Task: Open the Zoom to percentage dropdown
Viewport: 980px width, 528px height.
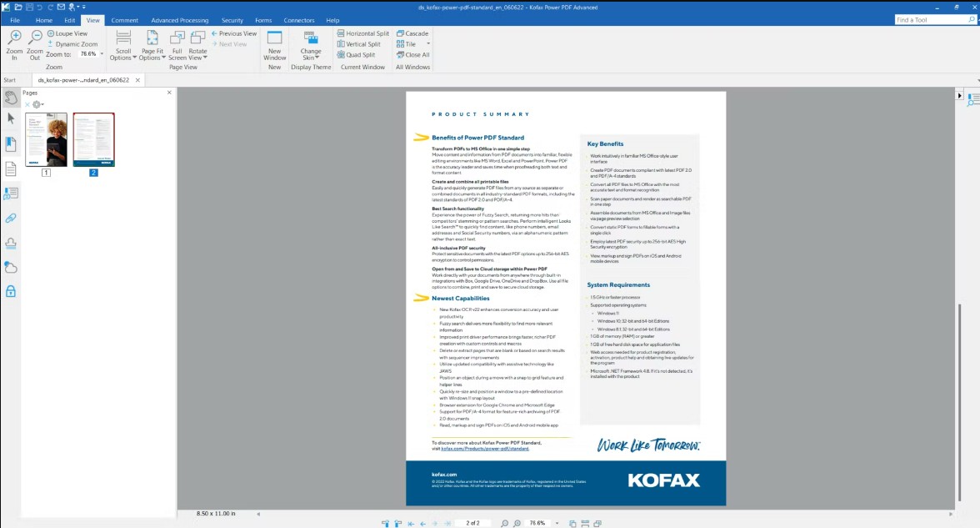Action: (102, 53)
